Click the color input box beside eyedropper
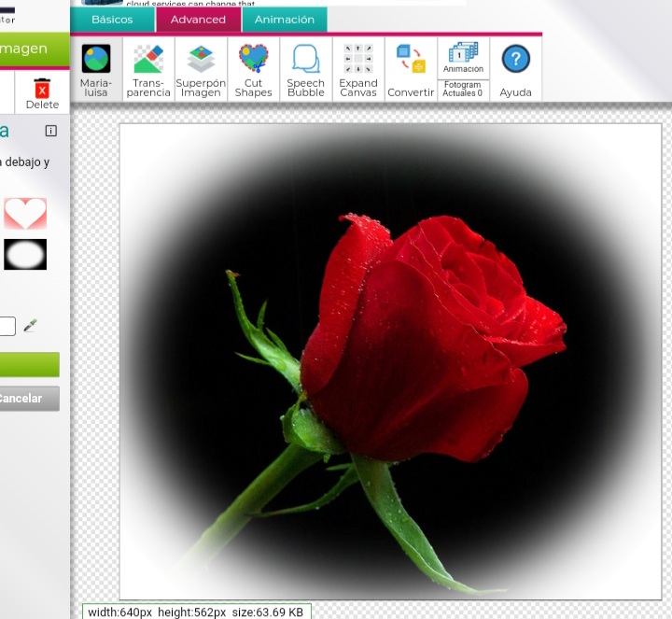Image resolution: width=672 pixels, height=619 pixels. [x=7, y=327]
